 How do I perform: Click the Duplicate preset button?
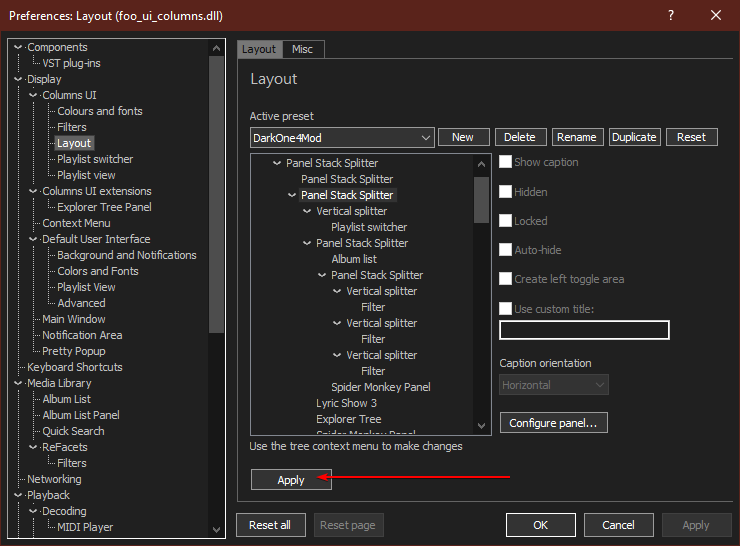point(634,137)
